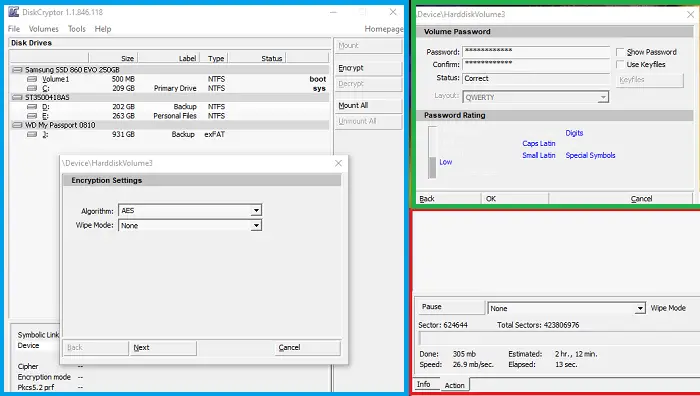Click the boot status text
The image size is (700, 396).
click(318, 79)
